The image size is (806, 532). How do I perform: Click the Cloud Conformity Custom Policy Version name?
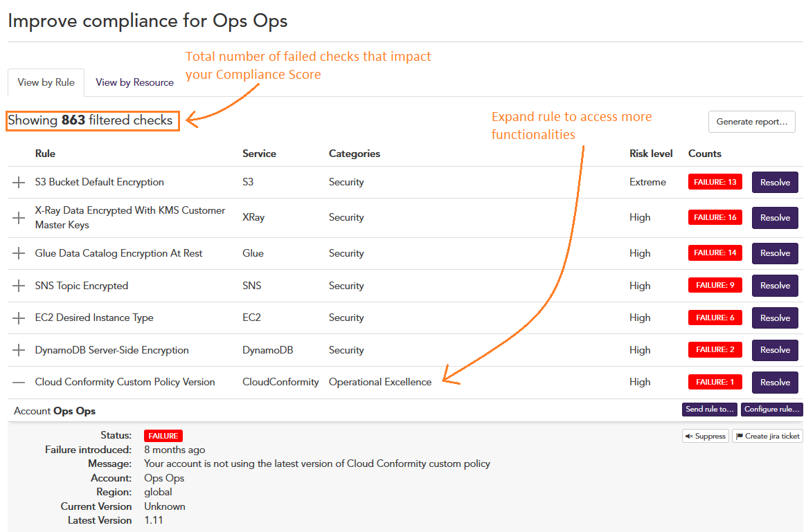click(x=125, y=382)
